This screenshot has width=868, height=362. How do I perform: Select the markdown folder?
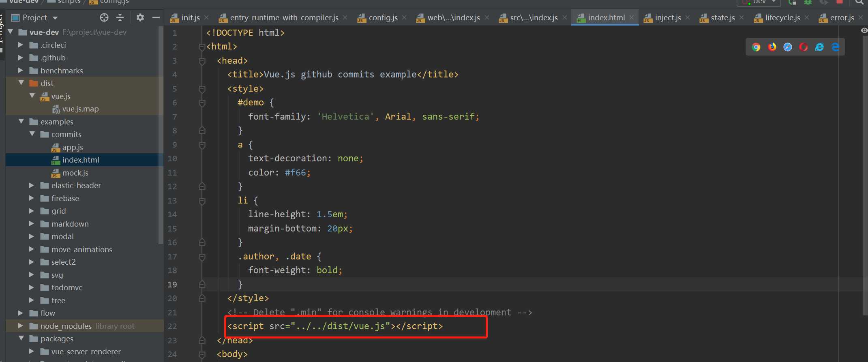pyautogui.click(x=70, y=224)
